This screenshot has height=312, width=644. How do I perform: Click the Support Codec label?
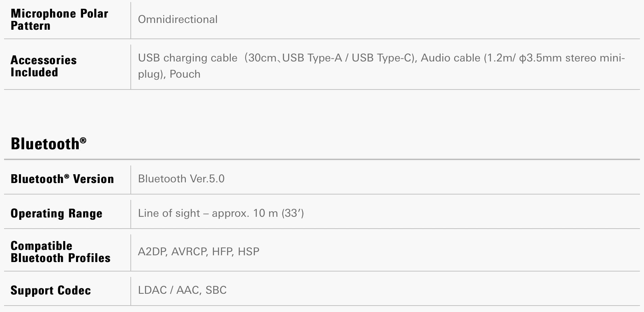(51, 290)
